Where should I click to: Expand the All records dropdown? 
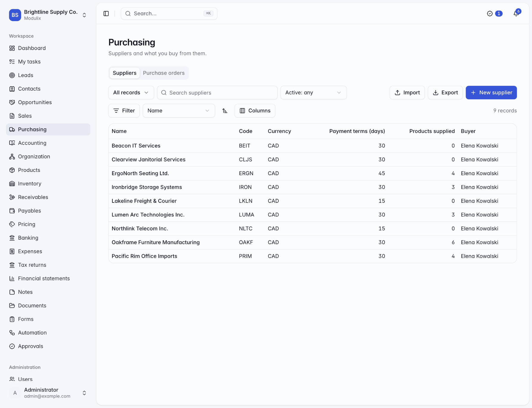tap(131, 92)
